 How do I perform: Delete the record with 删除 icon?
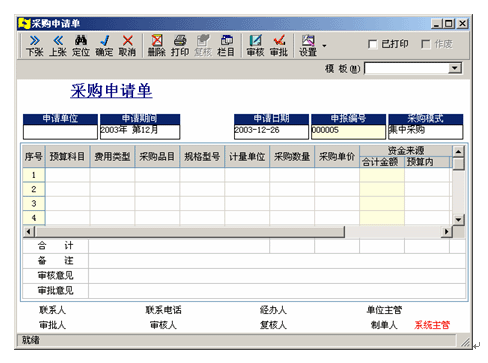pyautogui.click(x=157, y=46)
